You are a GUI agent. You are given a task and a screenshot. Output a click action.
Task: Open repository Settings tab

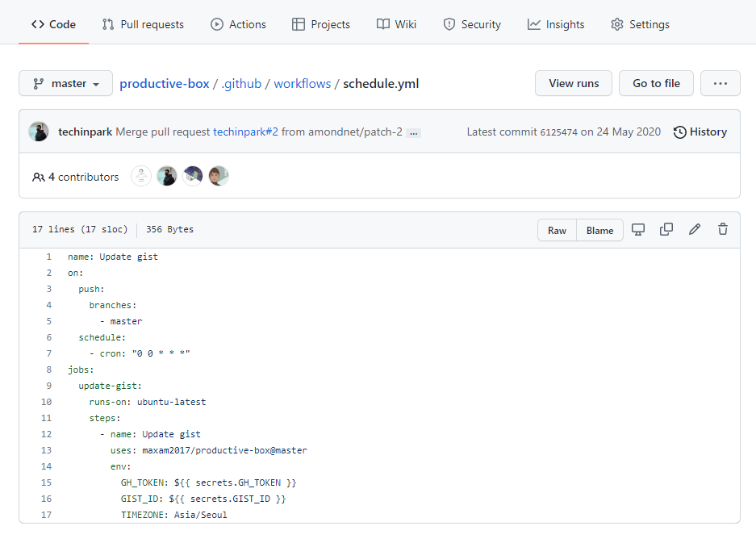tap(641, 24)
